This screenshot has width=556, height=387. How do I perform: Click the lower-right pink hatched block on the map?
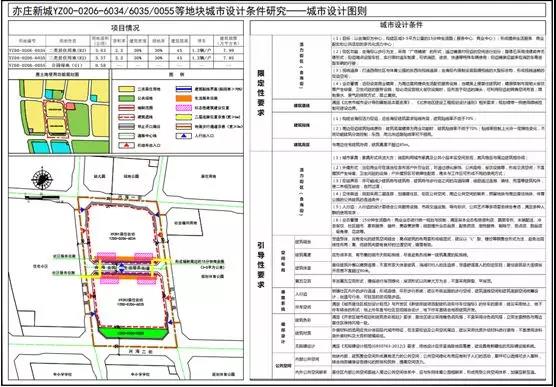pyautogui.click(x=147, y=280)
